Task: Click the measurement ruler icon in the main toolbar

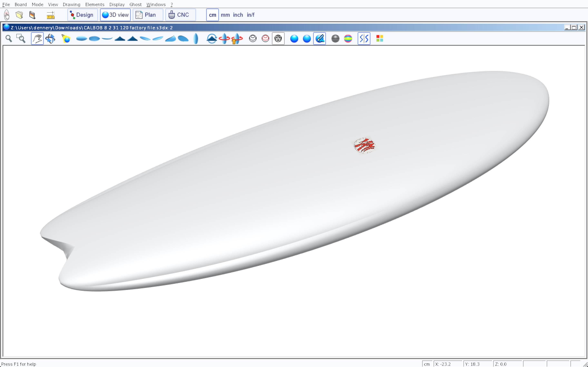Action: tap(51, 15)
